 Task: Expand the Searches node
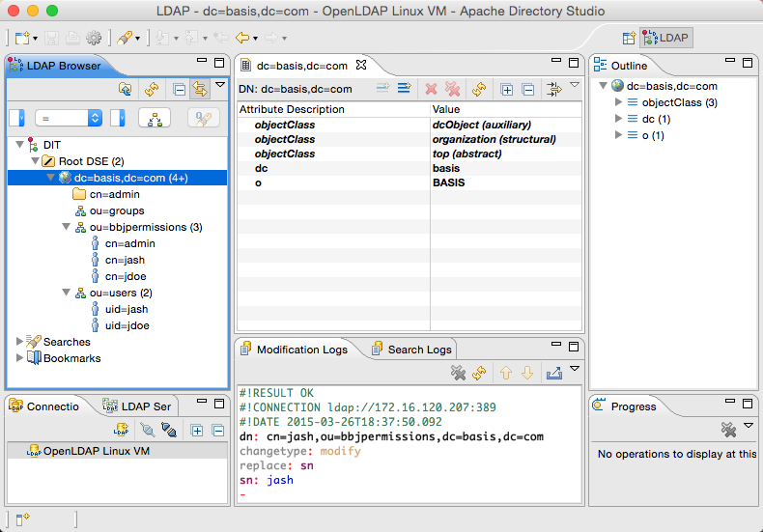[x=19, y=342]
